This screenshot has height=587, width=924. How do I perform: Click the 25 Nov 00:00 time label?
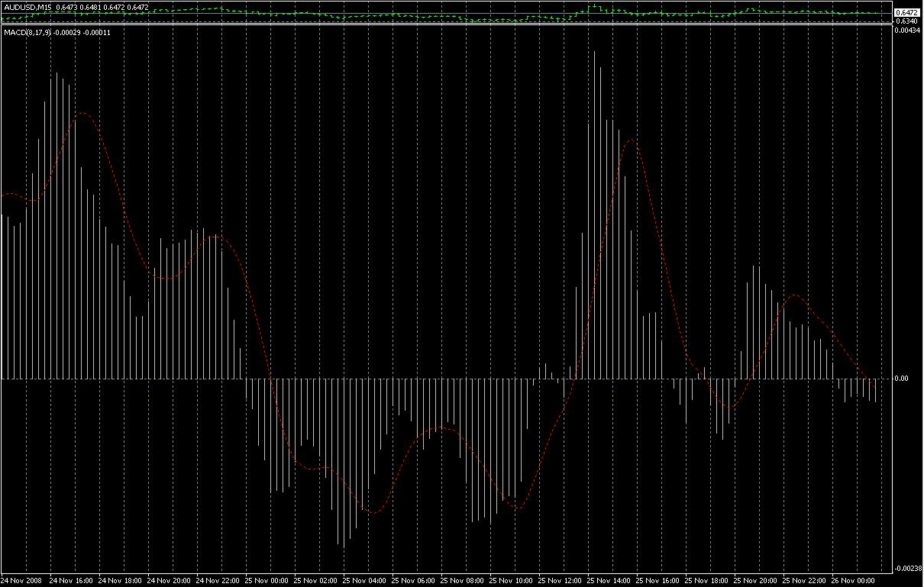click(267, 580)
